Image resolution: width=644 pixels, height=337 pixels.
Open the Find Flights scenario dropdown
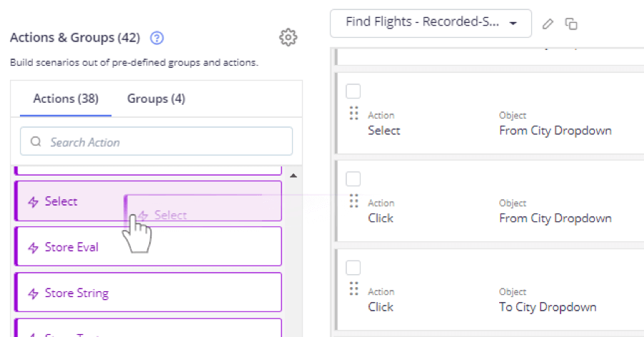[431, 24]
